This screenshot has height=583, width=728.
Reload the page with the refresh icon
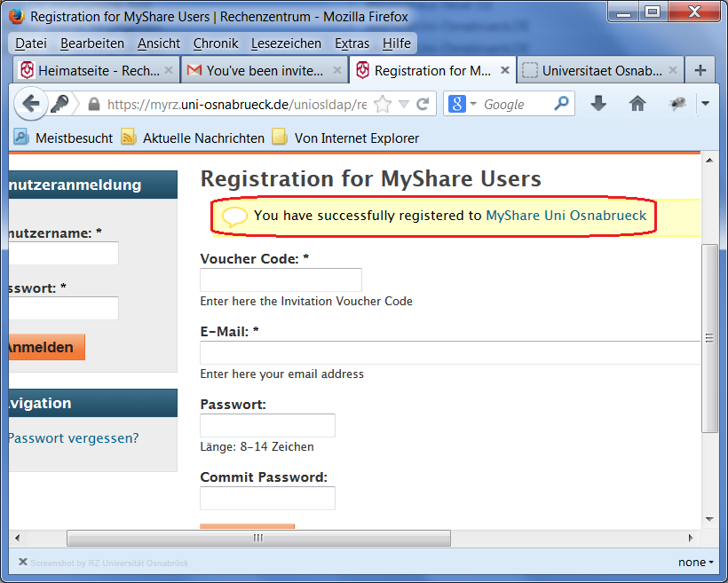[423, 104]
